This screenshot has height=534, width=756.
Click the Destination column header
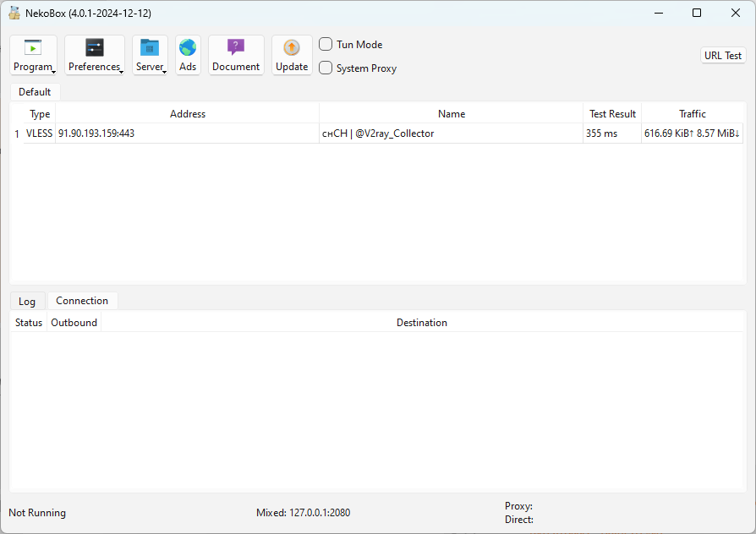click(x=422, y=323)
